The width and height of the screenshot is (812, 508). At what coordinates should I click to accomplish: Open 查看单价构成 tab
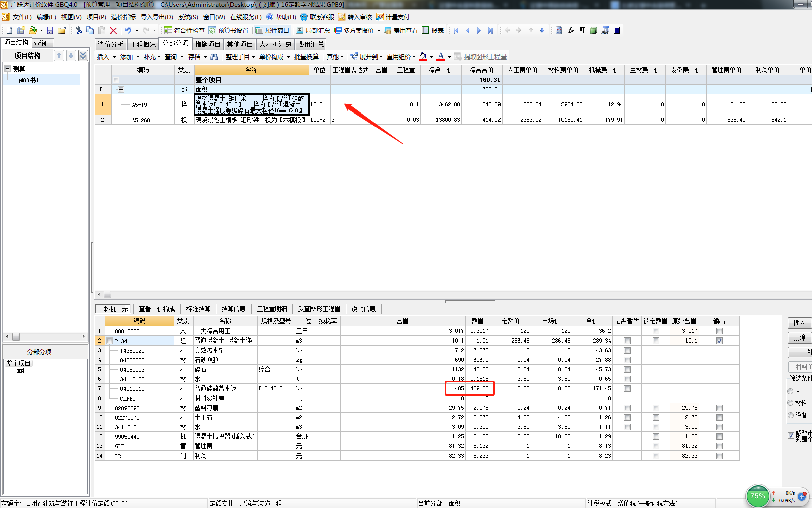click(x=157, y=309)
